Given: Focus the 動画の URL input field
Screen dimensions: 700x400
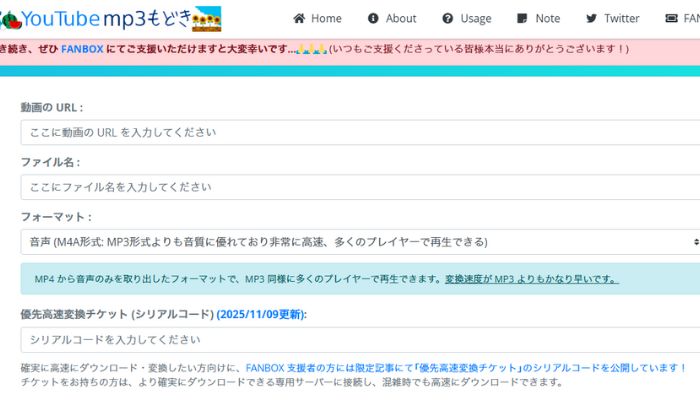Looking at the screenshot, I should pyautogui.click(x=360, y=132).
